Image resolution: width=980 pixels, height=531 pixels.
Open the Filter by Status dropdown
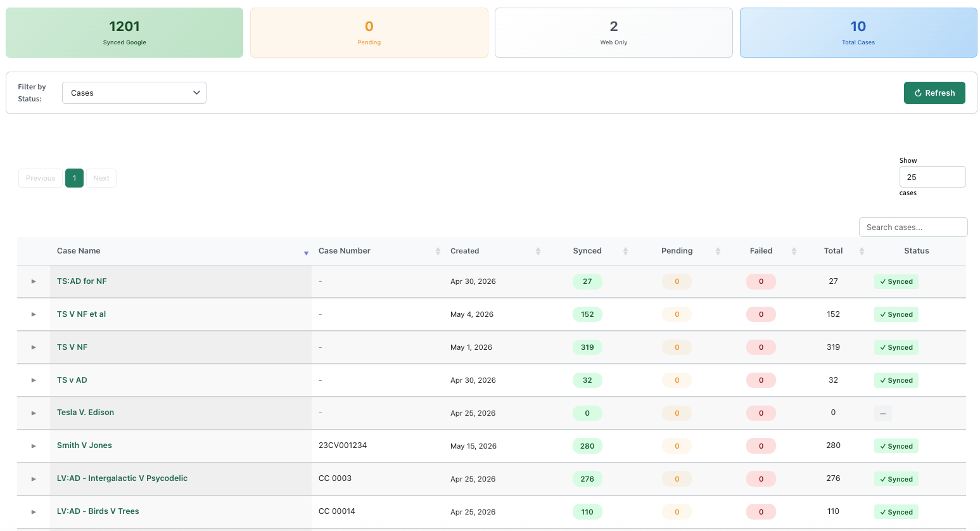134,93
